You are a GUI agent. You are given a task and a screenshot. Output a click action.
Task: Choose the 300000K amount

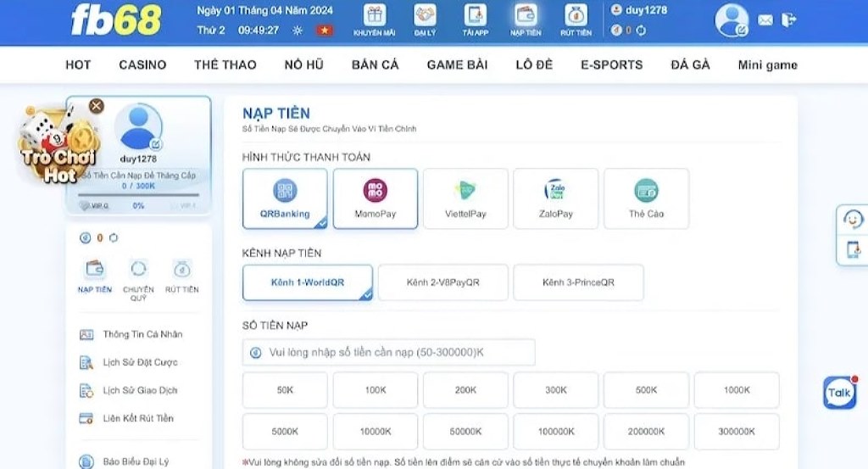(737, 432)
